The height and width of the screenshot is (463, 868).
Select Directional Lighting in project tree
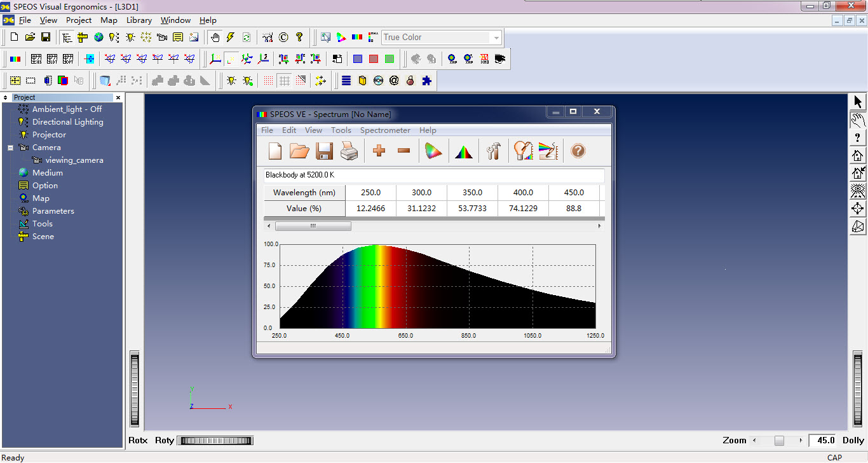(67, 122)
